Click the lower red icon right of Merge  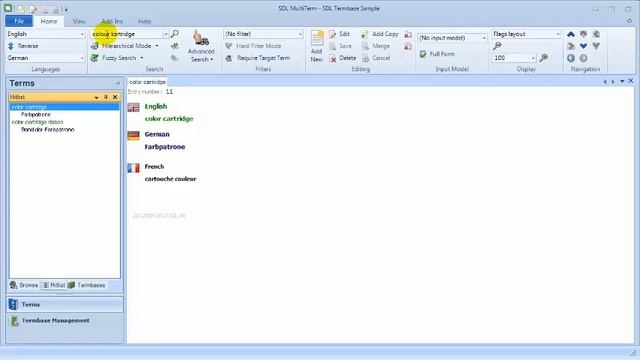pos(408,47)
